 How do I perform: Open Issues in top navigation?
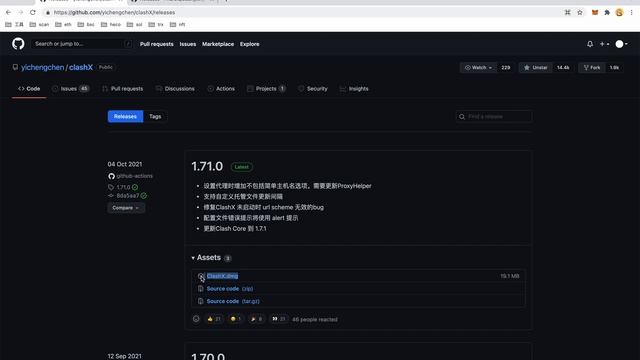click(188, 44)
